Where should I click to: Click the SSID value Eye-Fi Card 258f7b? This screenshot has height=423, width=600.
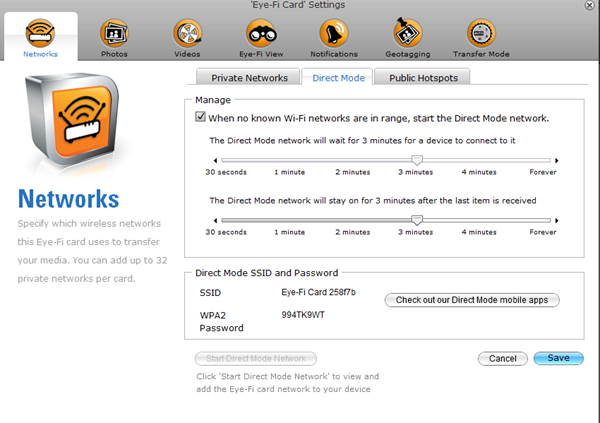click(318, 292)
